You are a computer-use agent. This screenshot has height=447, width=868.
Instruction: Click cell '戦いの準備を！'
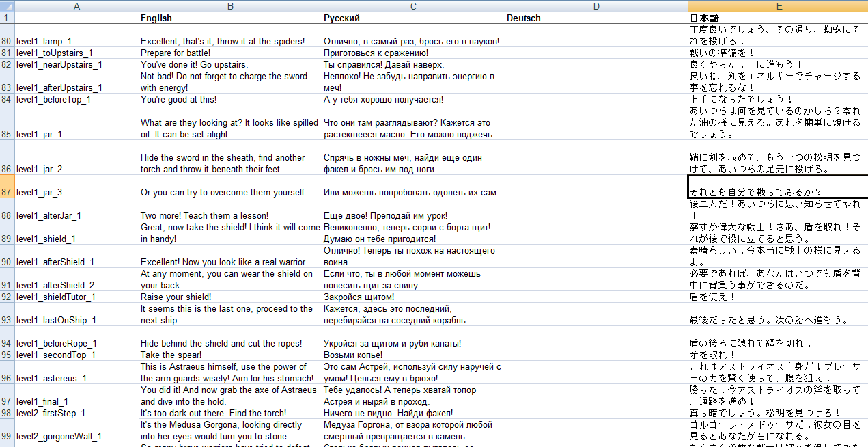point(778,53)
